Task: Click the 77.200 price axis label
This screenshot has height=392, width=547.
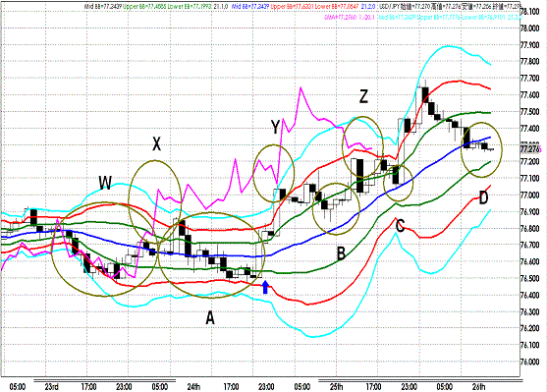Action: pos(530,162)
